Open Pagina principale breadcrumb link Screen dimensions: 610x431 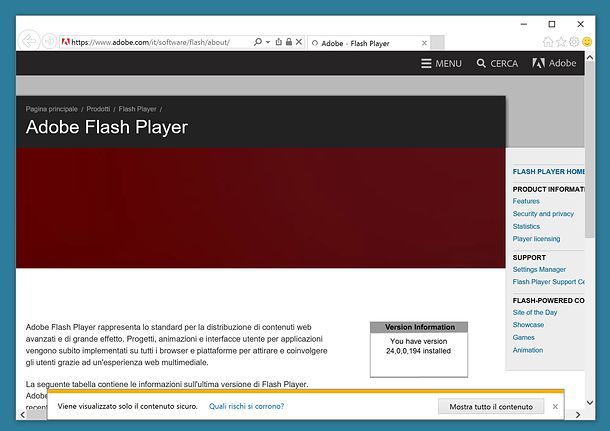(x=52, y=109)
